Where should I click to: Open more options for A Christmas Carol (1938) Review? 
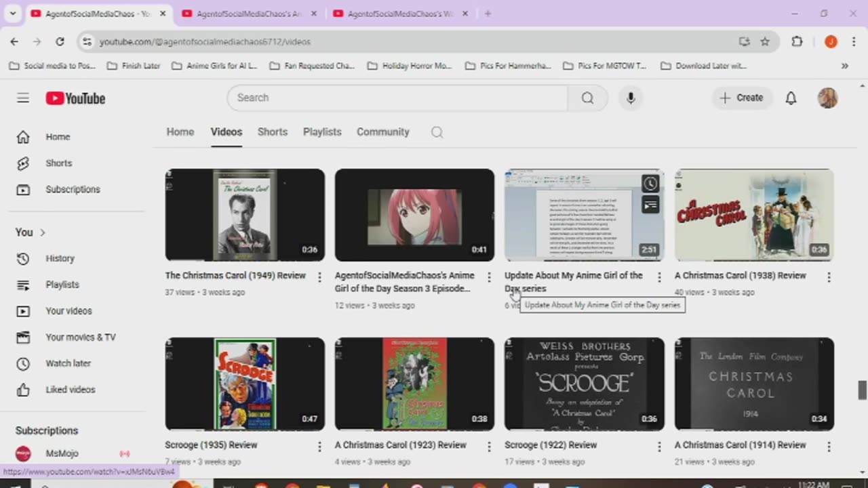tap(829, 277)
